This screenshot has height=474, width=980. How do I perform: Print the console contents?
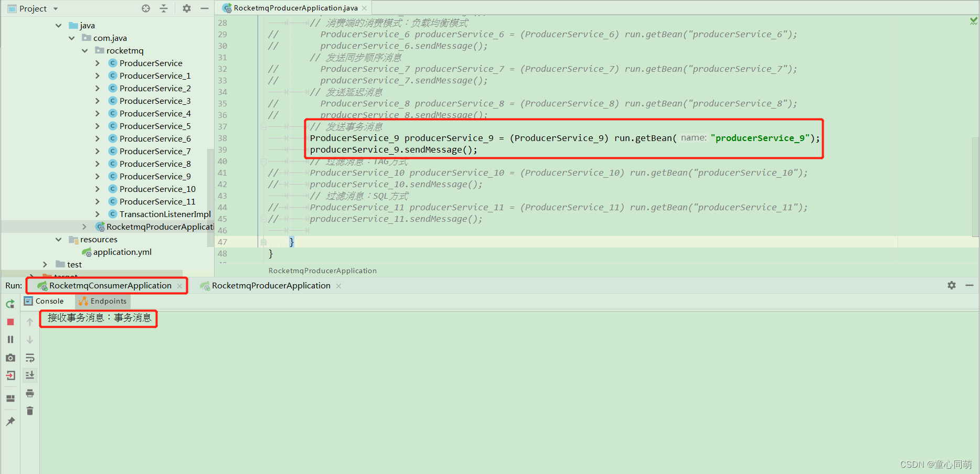(29, 393)
